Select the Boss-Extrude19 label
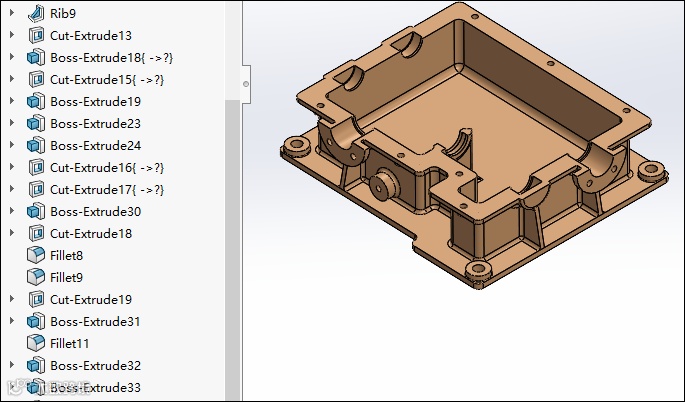 click(95, 101)
